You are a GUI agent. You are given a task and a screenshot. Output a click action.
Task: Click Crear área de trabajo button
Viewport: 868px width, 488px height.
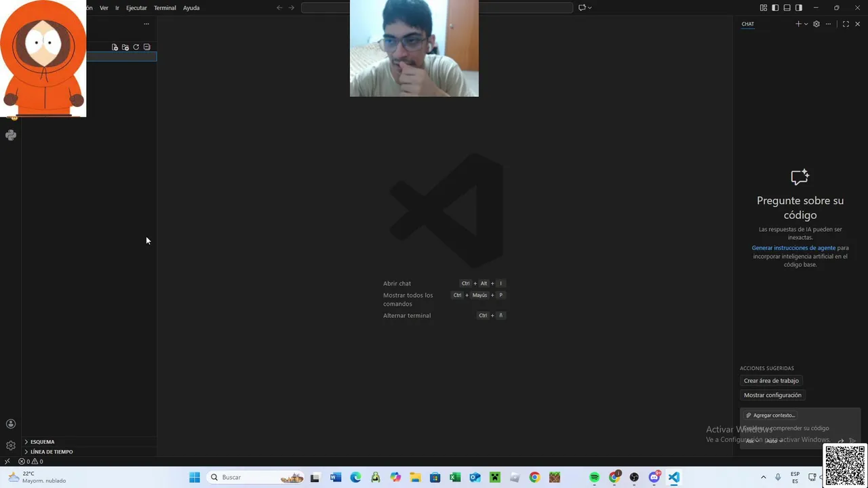pos(771,381)
